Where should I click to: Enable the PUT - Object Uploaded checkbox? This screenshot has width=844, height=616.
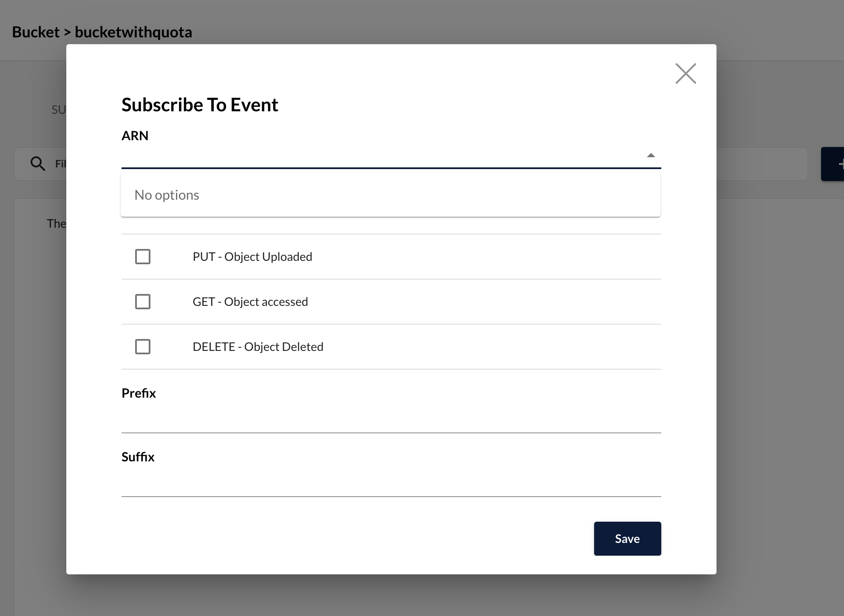143,257
